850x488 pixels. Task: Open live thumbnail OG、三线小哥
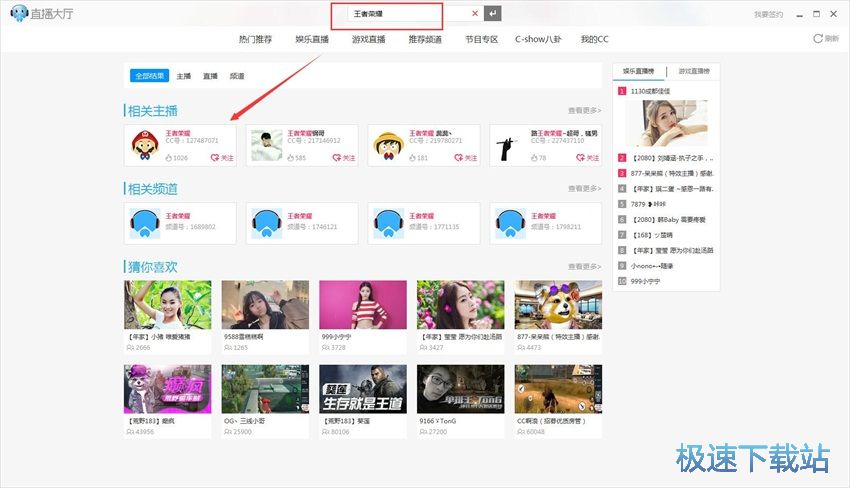(x=265, y=389)
